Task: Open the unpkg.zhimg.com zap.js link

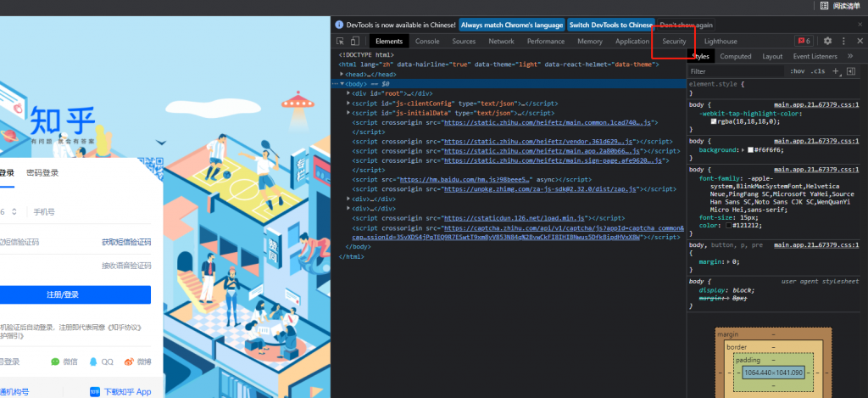Action: point(542,189)
